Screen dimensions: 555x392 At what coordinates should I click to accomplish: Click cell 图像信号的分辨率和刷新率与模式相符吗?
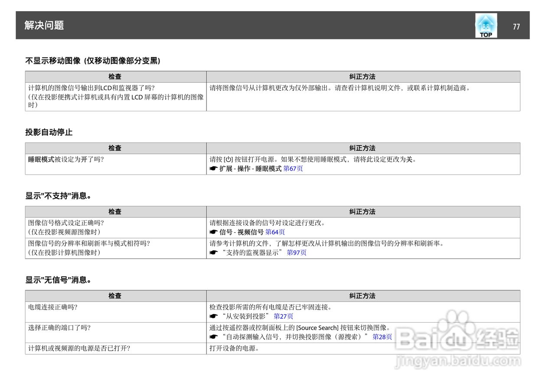[116, 248]
